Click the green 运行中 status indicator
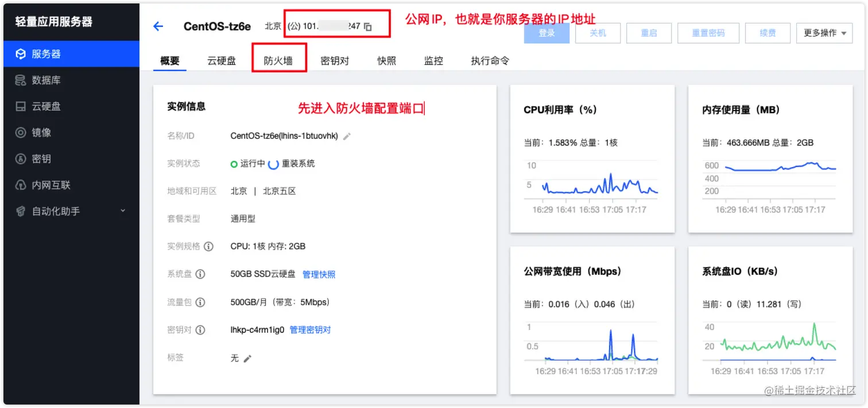Viewport: 868px width, 408px height. [x=234, y=164]
